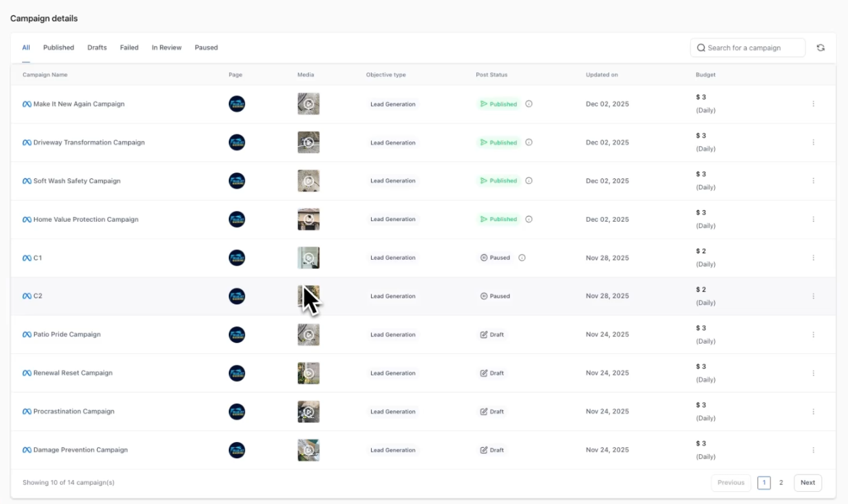
Task: Click the Budget column header
Action: coord(706,75)
